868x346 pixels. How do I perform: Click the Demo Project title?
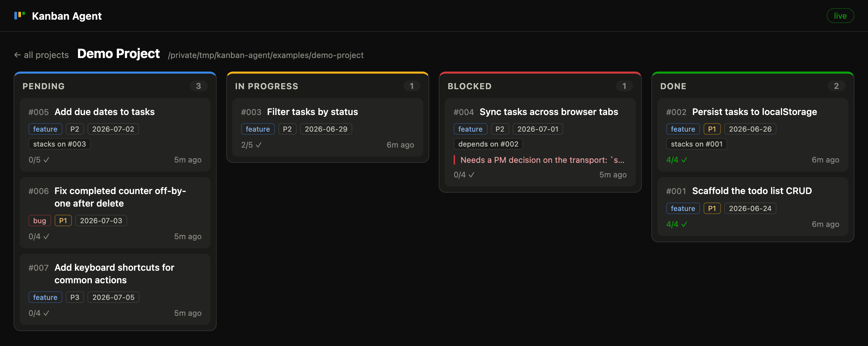(x=118, y=54)
